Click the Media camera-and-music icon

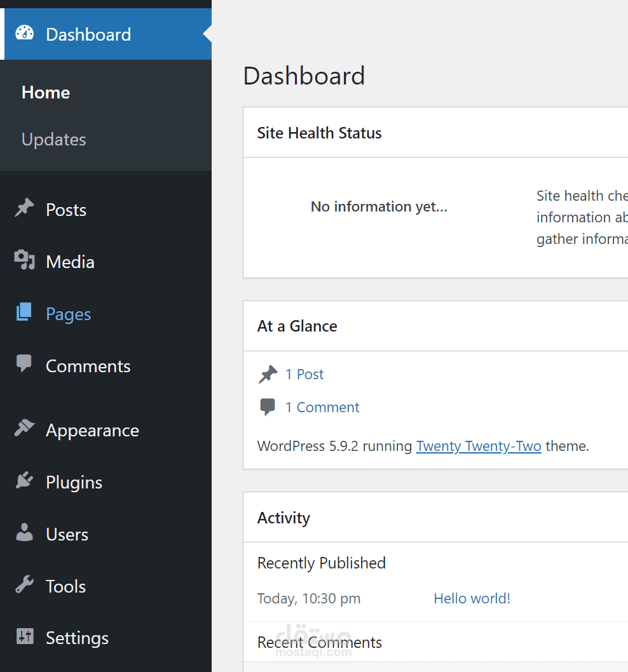coord(24,260)
